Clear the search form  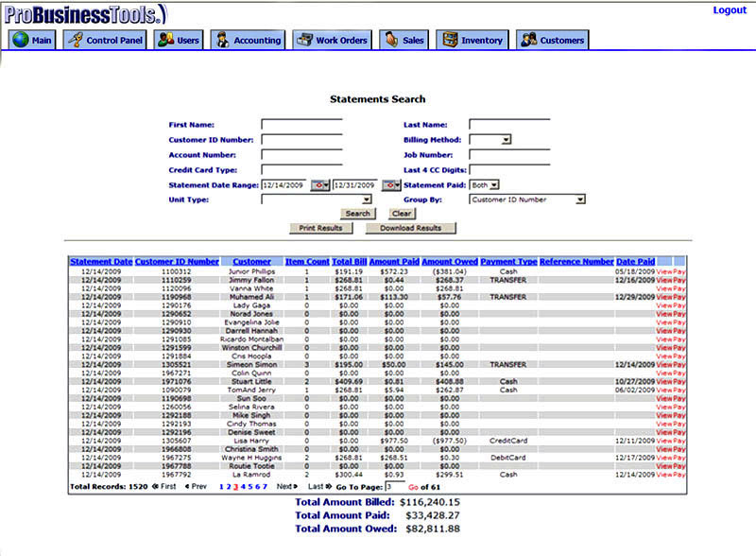click(x=402, y=214)
